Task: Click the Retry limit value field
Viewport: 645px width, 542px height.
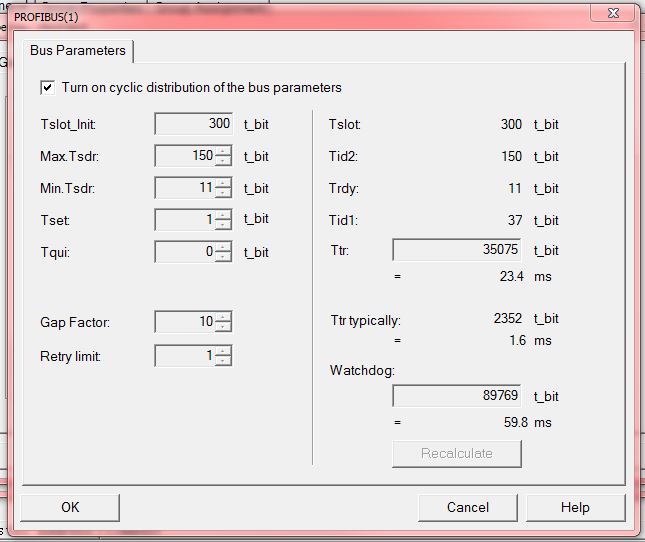Action: (x=185, y=355)
